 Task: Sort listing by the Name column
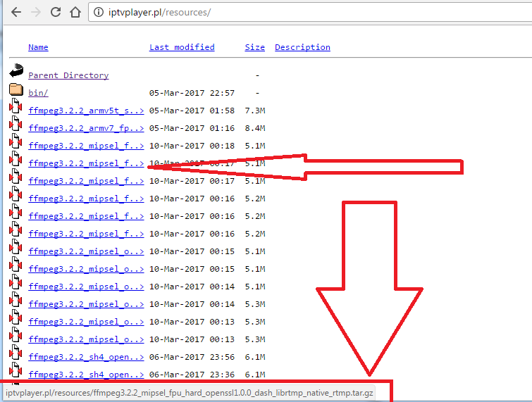[x=38, y=47]
